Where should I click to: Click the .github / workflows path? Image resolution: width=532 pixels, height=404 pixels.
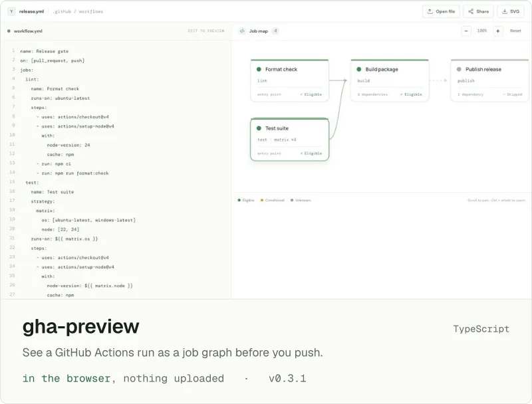pos(78,11)
